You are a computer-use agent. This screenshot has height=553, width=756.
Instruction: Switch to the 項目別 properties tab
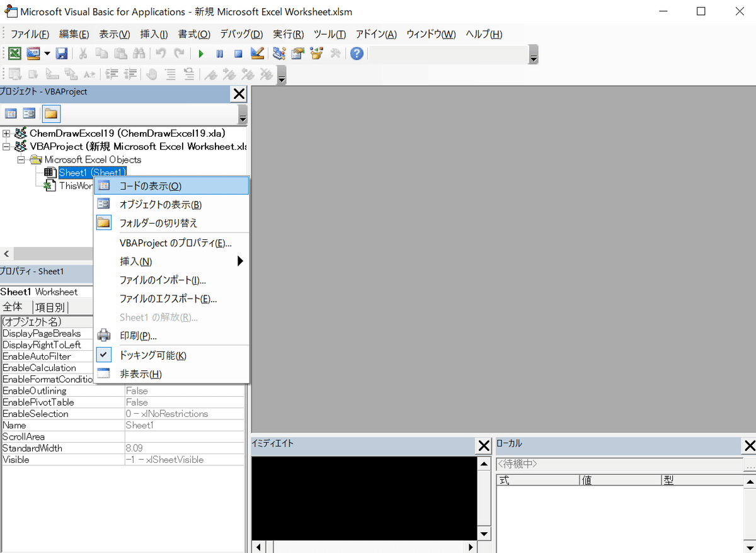click(49, 307)
